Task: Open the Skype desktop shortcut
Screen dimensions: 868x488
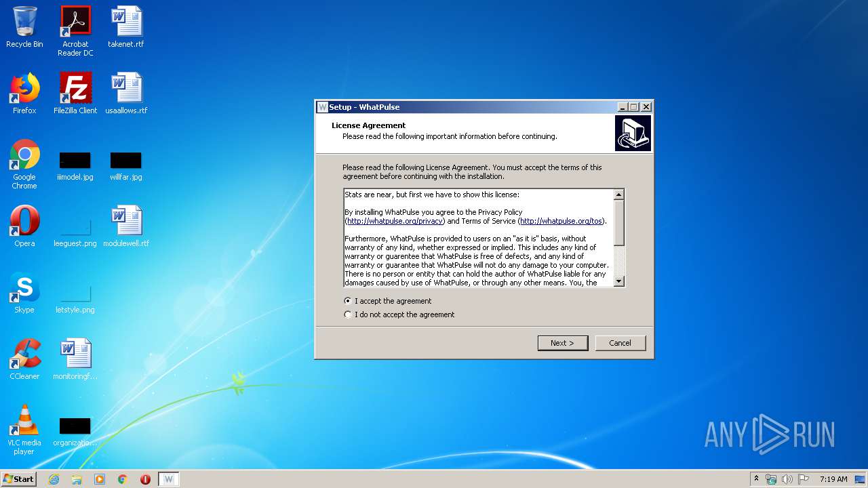Action: pos(24,293)
